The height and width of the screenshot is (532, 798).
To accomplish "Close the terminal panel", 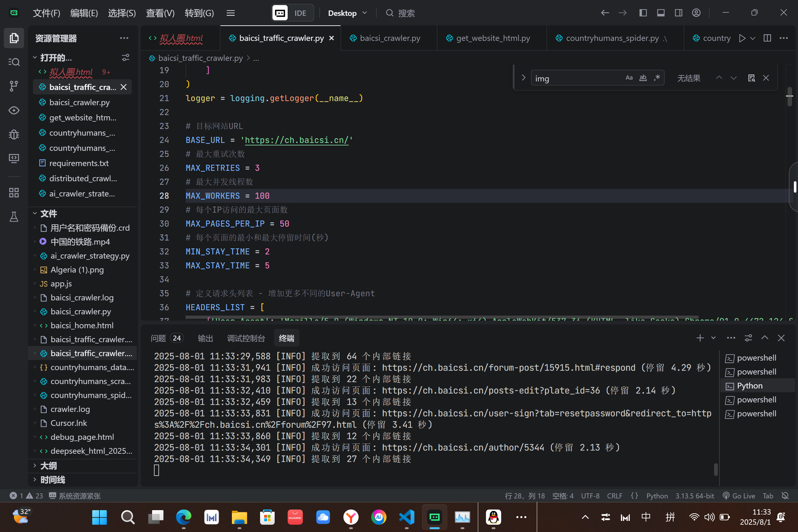I will pos(782,338).
